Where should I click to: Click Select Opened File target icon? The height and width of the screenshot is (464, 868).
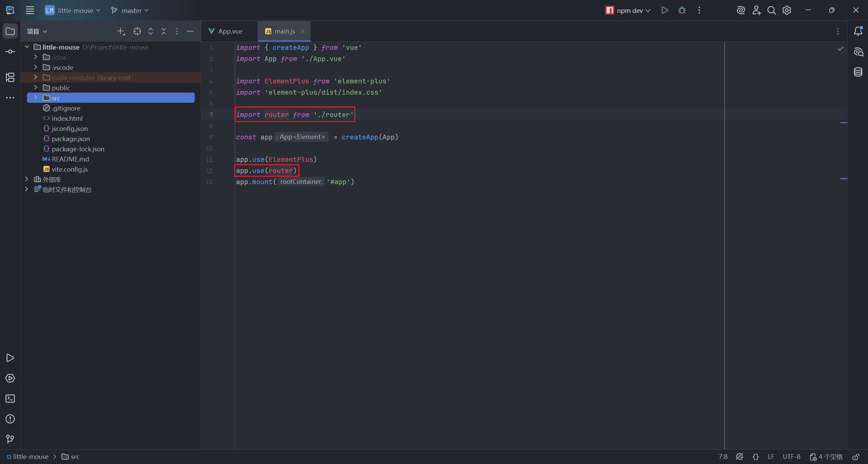pos(137,32)
